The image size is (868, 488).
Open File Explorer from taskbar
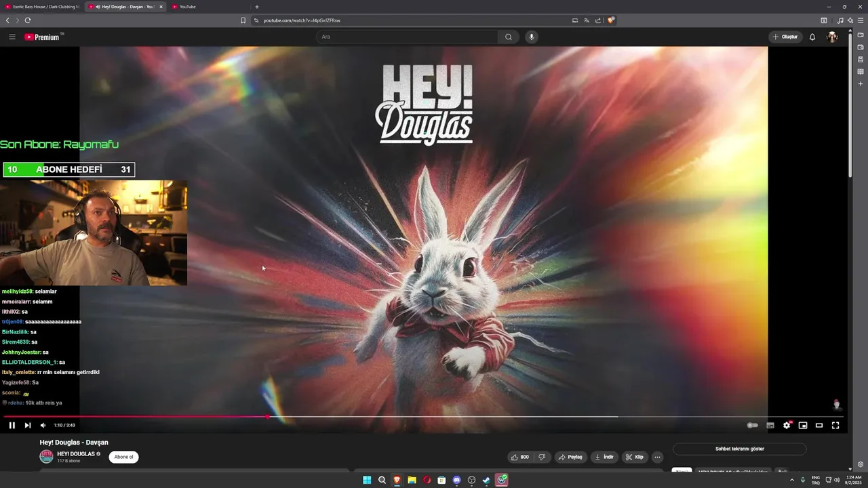coord(412,480)
